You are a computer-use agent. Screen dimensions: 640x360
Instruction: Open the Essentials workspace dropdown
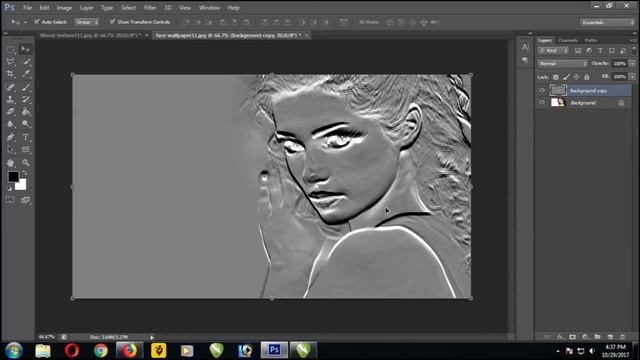coord(607,22)
